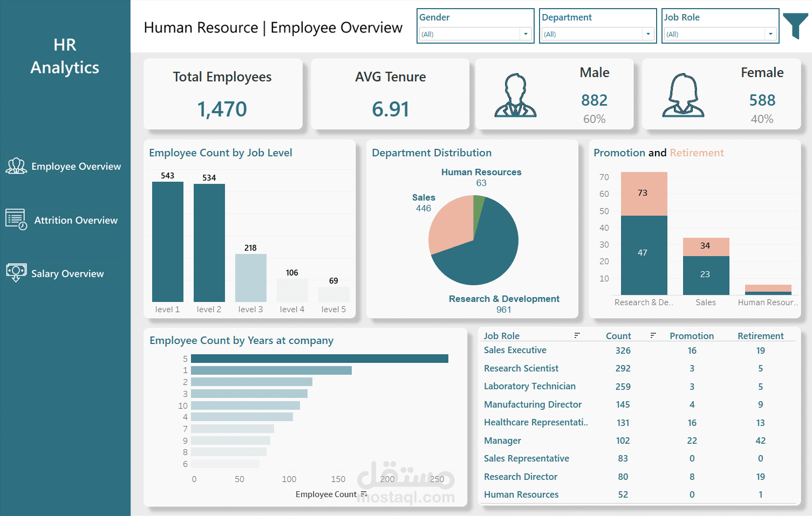Click Research & Development retirement segment 73
The width and height of the screenshot is (812, 516).
644,194
